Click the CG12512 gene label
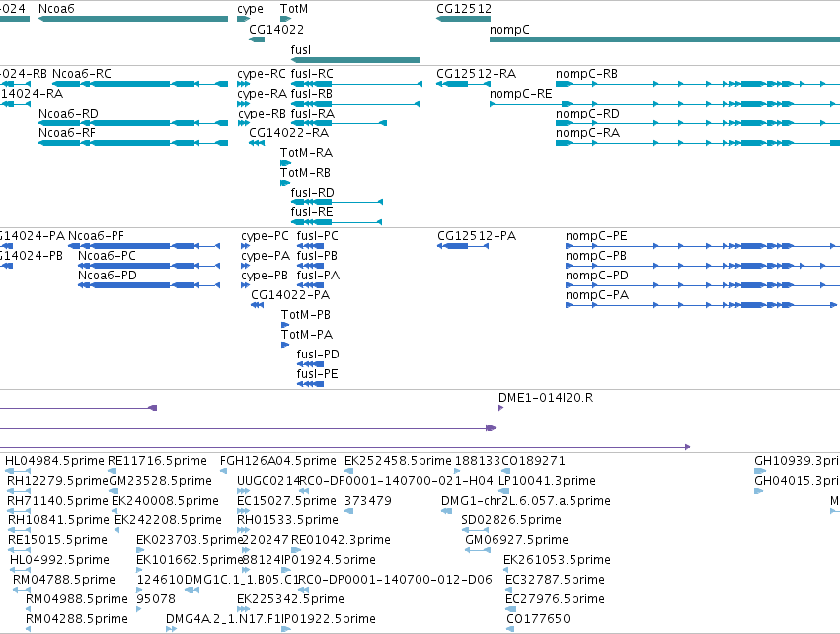This screenshot has width=840, height=634. [463, 9]
